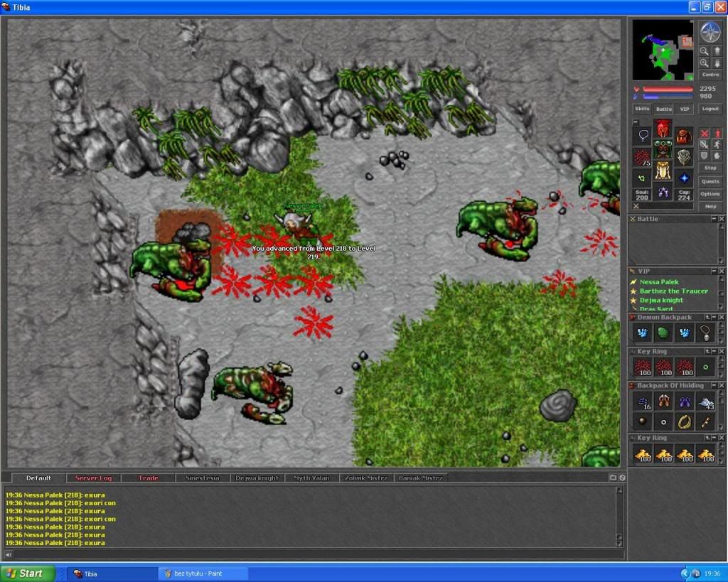The height and width of the screenshot is (582, 728).
Task: Click the Logout button
Action: point(710,109)
